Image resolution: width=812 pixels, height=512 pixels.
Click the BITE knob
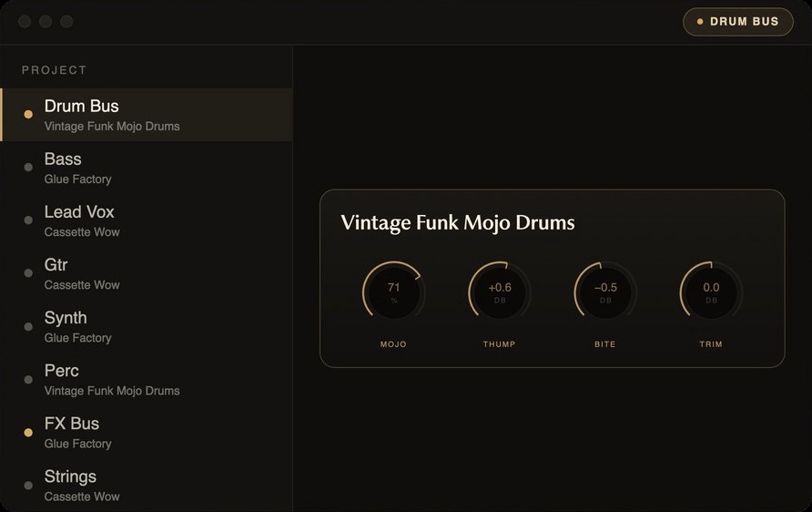[605, 292]
